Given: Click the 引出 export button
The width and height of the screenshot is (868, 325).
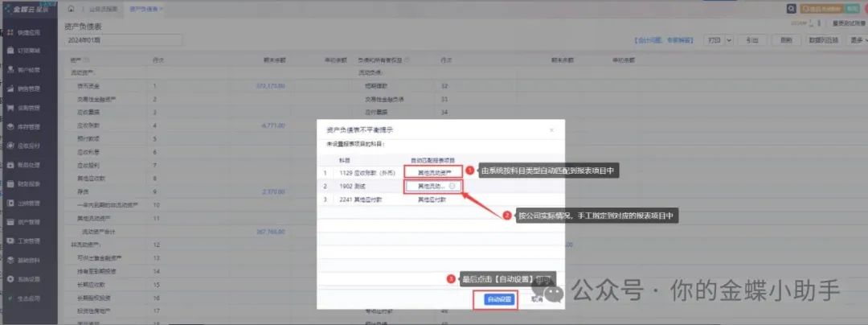Looking at the screenshot, I should point(751,39).
